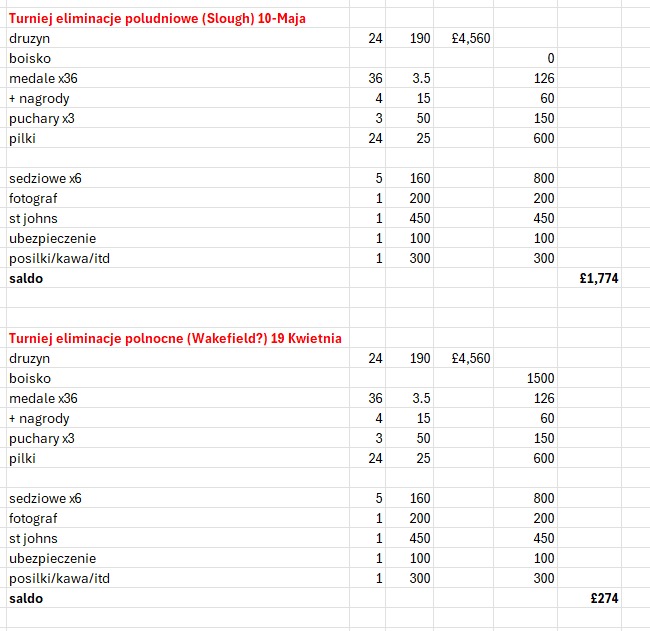
Task: Select the 600 pilki total under Slough
Action: pos(542,139)
